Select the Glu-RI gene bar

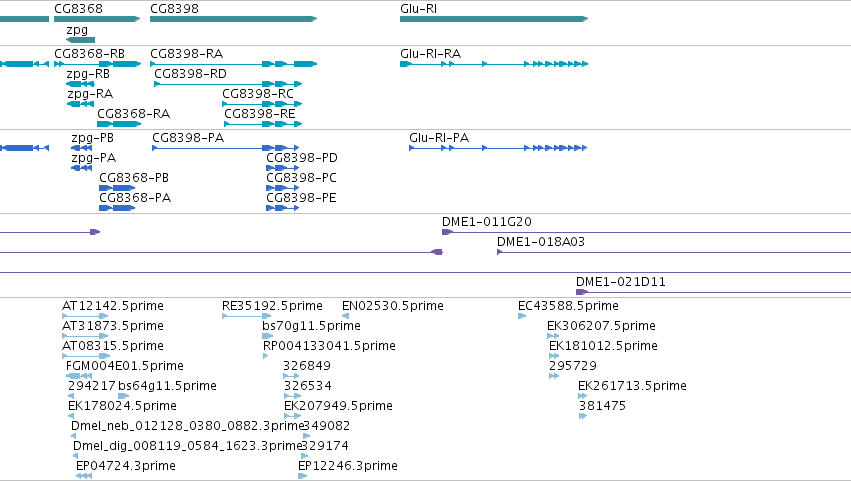494,19
